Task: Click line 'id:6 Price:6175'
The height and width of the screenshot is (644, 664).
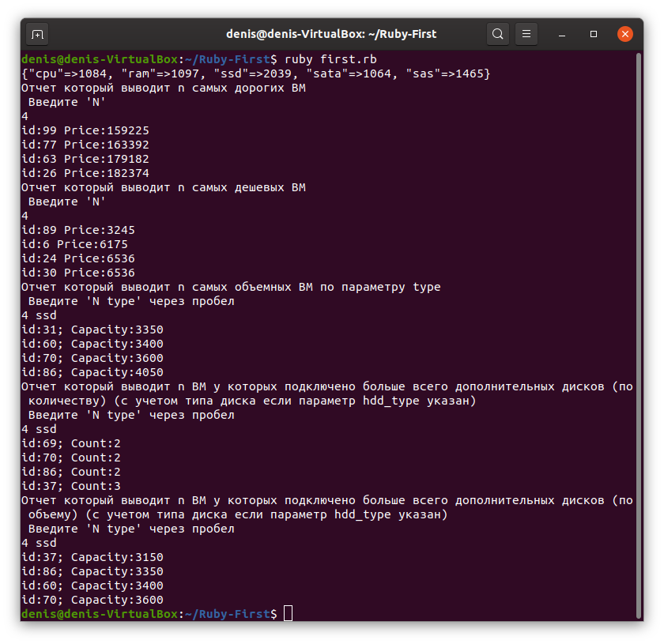Action: click(x=74, y=244)
